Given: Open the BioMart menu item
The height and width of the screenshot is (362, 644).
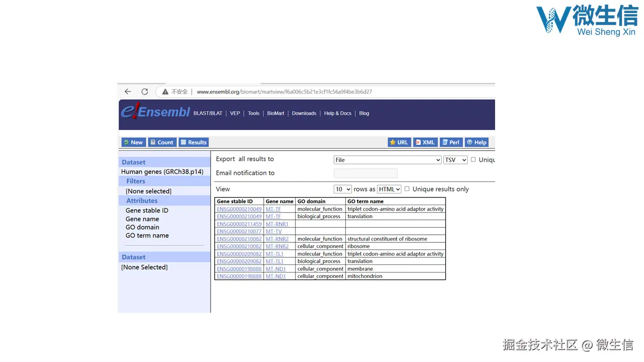Looking at the screenshot, I should pyautogui.click(x=276, y=113).
